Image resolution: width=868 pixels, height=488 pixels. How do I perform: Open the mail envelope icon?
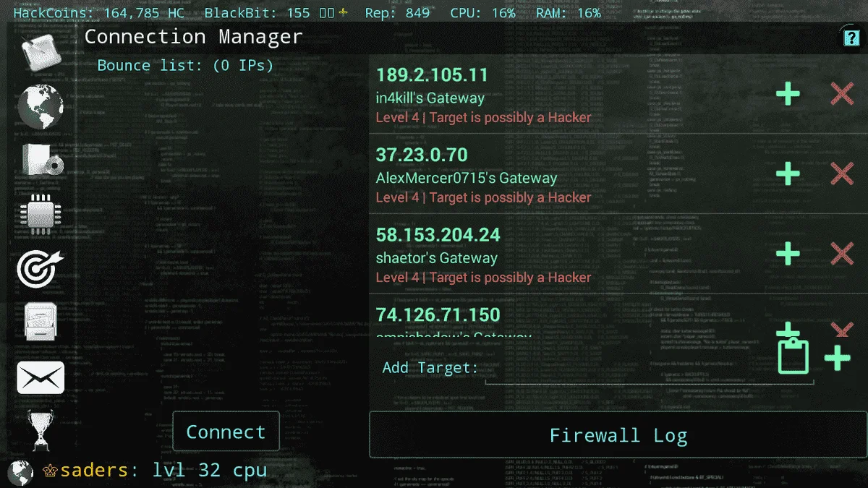click(41, 377)
